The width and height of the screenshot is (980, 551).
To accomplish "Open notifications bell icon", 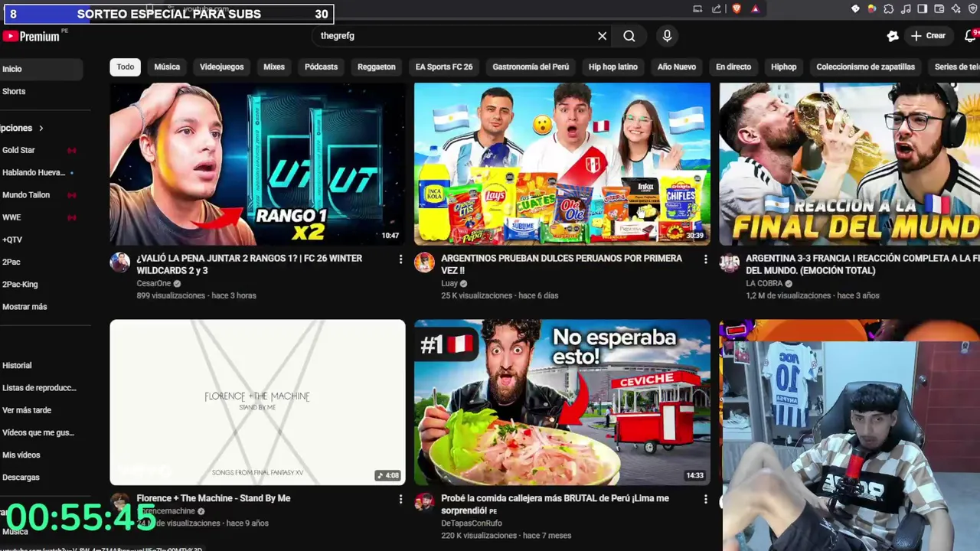I will 971,36.
